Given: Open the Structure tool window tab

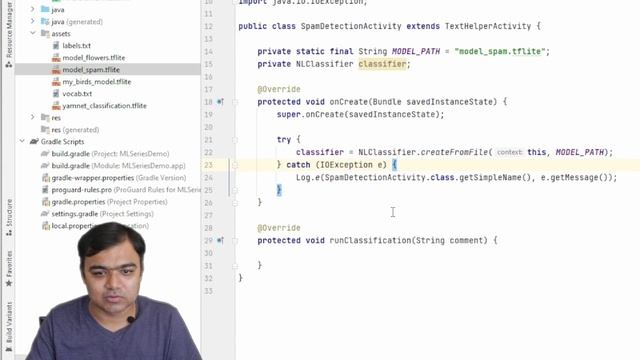Looking at the screenshot, I should pos(9,217).
